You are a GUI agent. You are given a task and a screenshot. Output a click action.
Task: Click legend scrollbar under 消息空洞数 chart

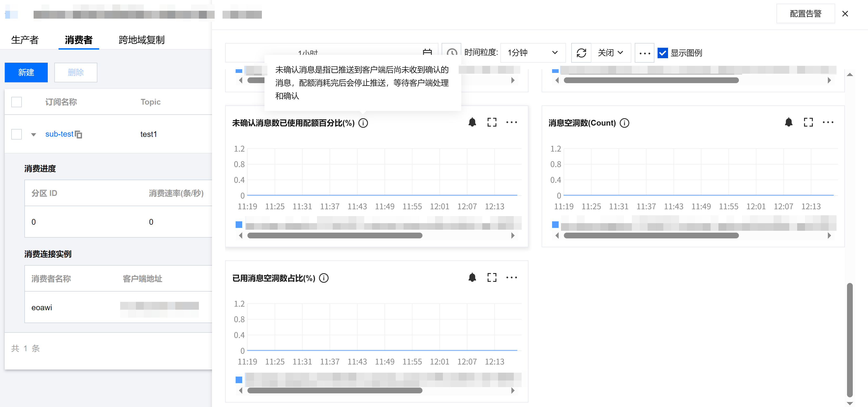pyautogui.click(x=651, y=236)
